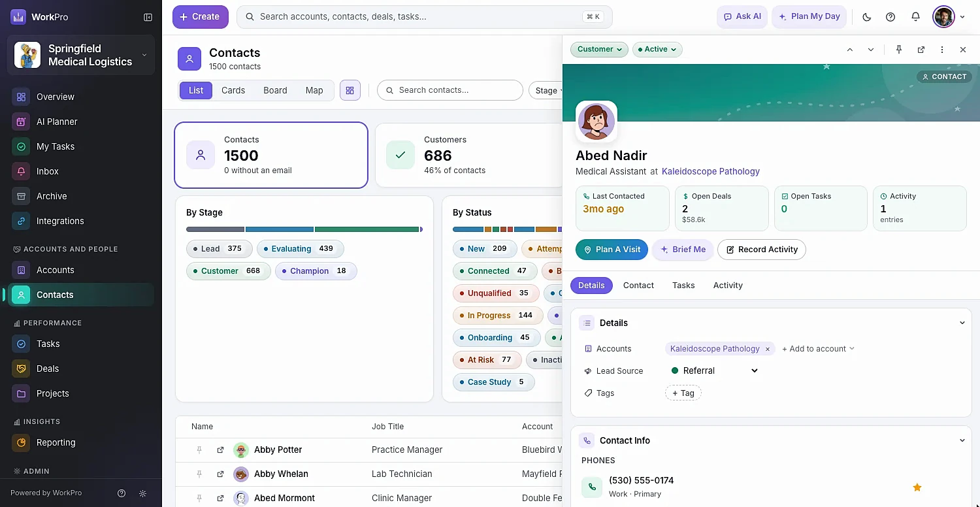Click the grid layout toggle icon
Screen dimensions: 980x507
click(350, 90)
